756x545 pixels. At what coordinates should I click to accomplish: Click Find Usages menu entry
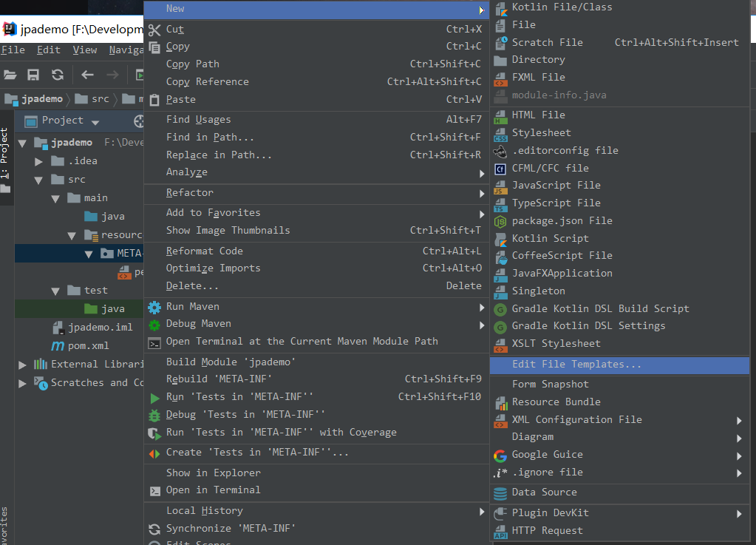pyautogui.click(x=198, y=120)
